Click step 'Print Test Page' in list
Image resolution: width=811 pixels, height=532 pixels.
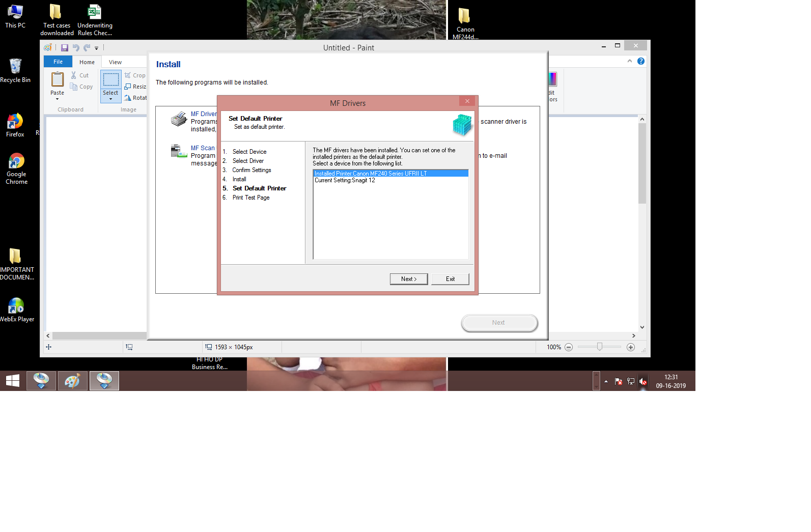click(x=251, y=198)
